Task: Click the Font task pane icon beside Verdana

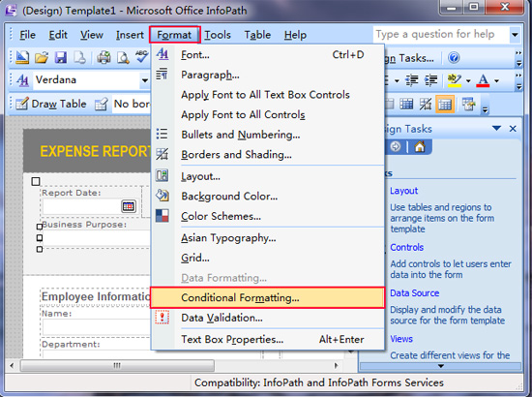Action: [22, 80]
